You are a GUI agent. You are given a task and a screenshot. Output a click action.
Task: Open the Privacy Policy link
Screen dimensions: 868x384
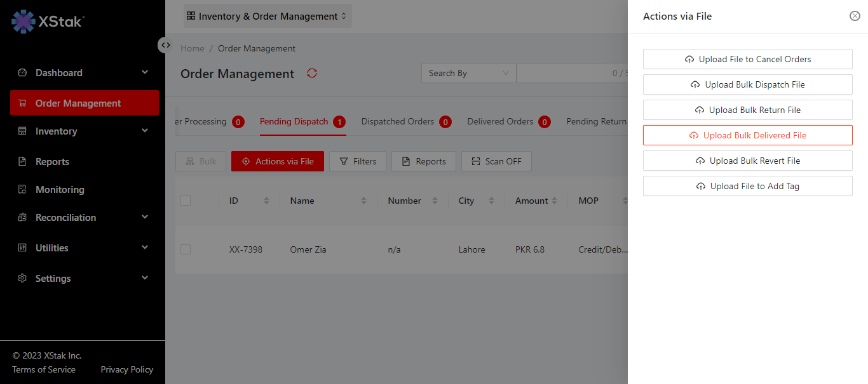(127, 369)
